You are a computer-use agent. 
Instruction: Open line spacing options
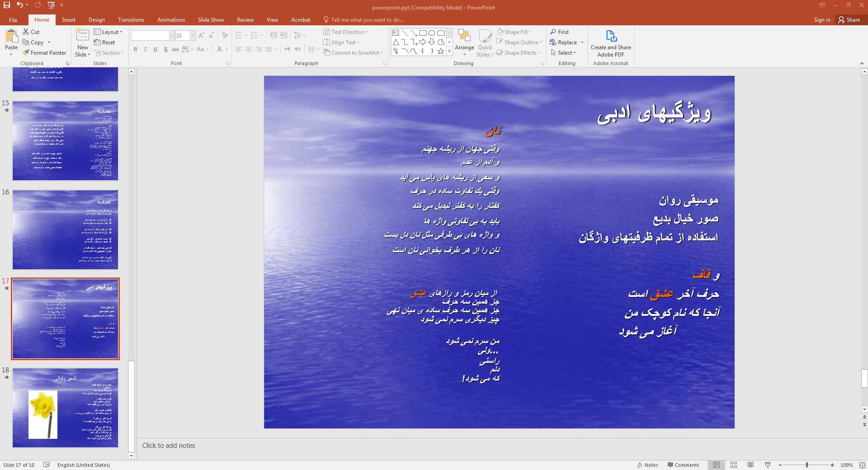(299, 35)
